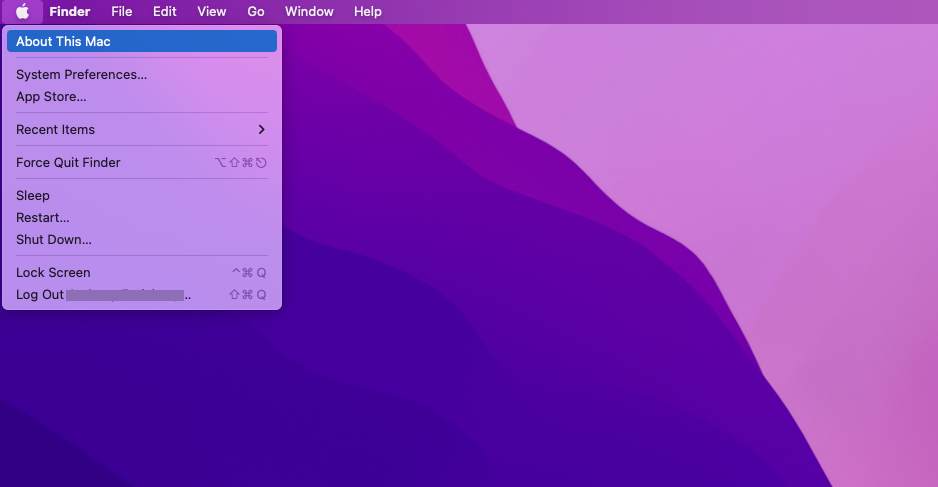The width and height of the screenshot is (938, 487).
Task: Choose Restart... option
Action: tap(142, 217)
